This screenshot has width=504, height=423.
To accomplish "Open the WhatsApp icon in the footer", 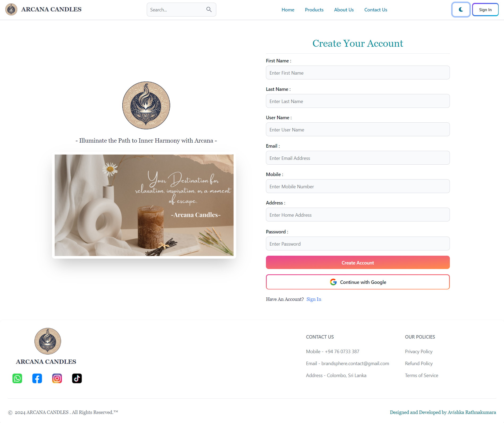I will [x=17, y=378].
